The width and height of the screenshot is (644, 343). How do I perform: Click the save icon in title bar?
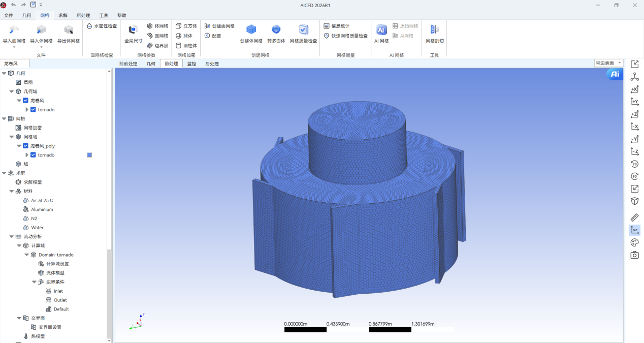33,5
